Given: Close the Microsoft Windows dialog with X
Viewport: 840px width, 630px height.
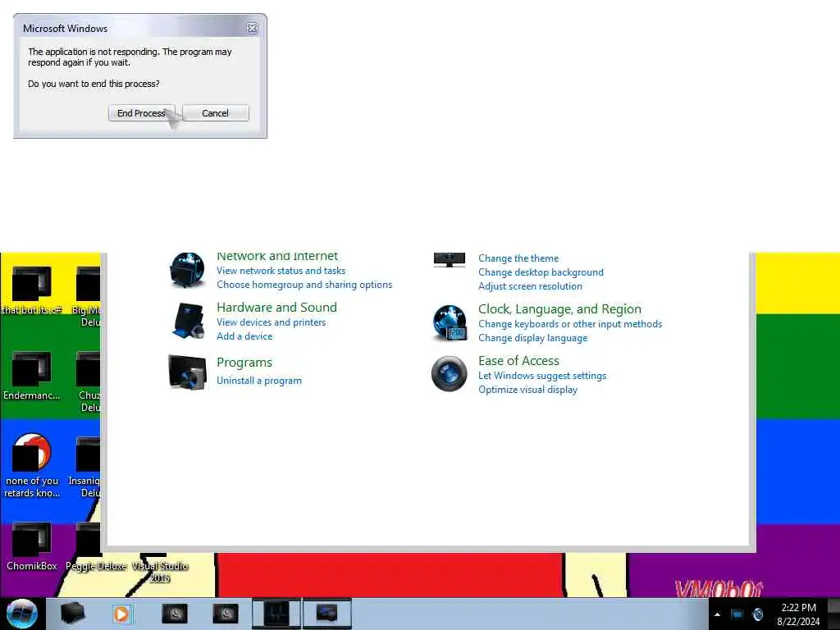Looking at the screenshot, I should tap(253, 29).
